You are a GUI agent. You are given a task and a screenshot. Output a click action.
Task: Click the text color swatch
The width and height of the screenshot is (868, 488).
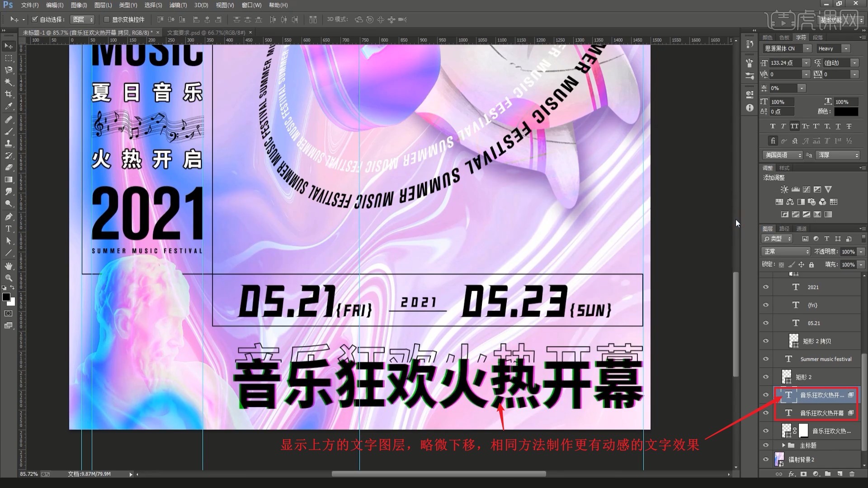tap(846, 111)
